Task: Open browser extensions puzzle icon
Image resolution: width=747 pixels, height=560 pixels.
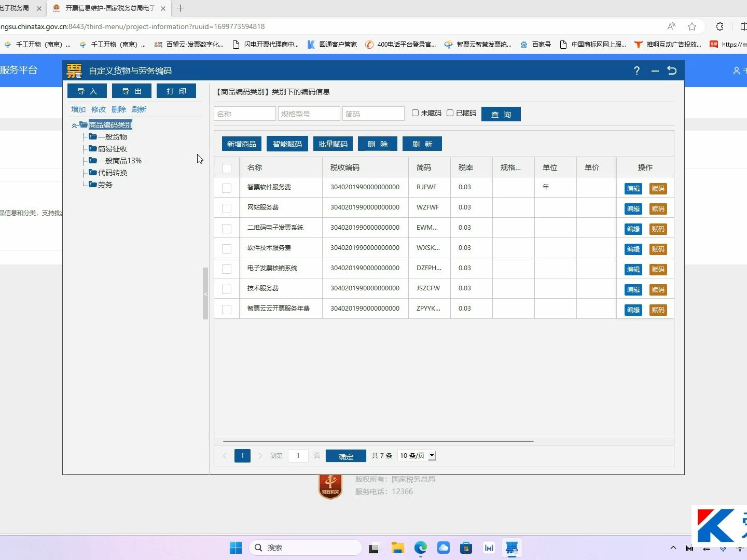Action: point(720,26)
